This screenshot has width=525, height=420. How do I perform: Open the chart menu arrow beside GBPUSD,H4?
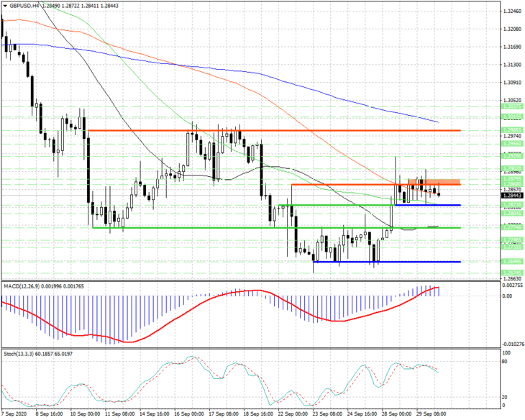(x=5, y=6)
